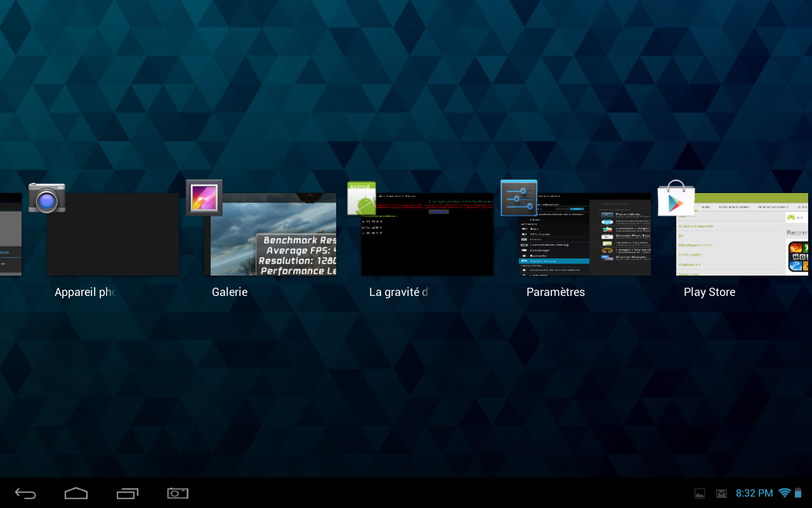Open the picture notification icon
This screenshot has width=812, height=508.
(x=700, y=493)
